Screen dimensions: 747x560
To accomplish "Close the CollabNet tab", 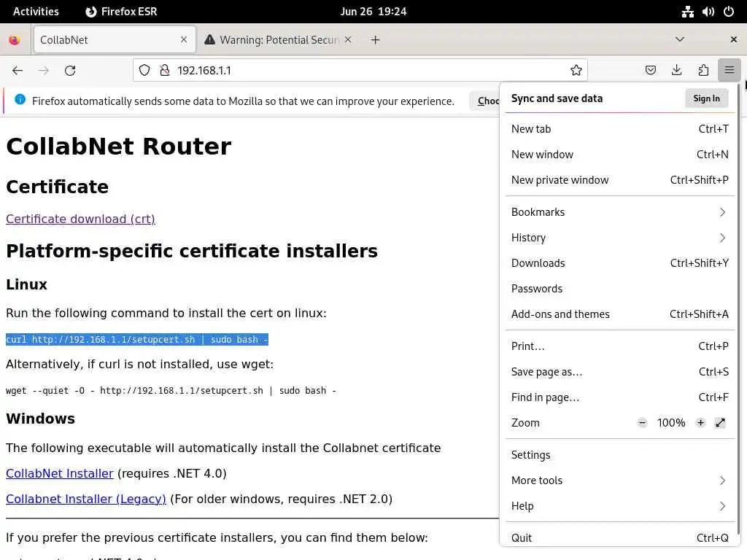I will [x=184, y=39].
